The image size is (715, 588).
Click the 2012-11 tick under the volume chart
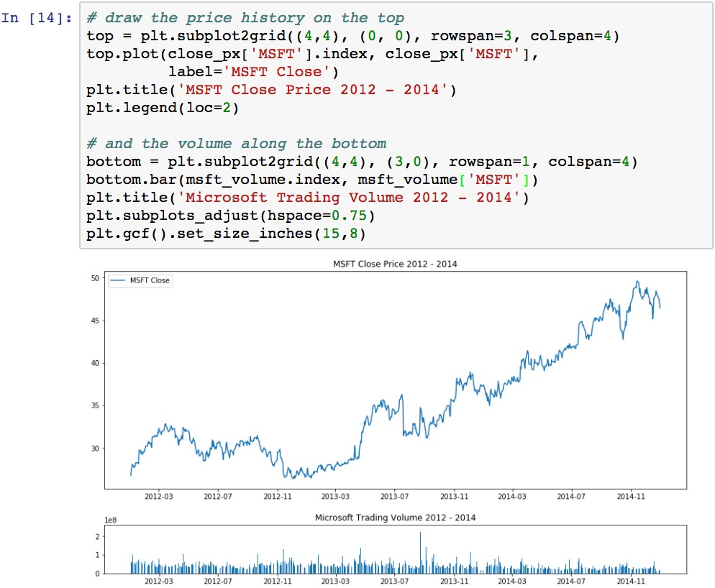tap(277, 581)
